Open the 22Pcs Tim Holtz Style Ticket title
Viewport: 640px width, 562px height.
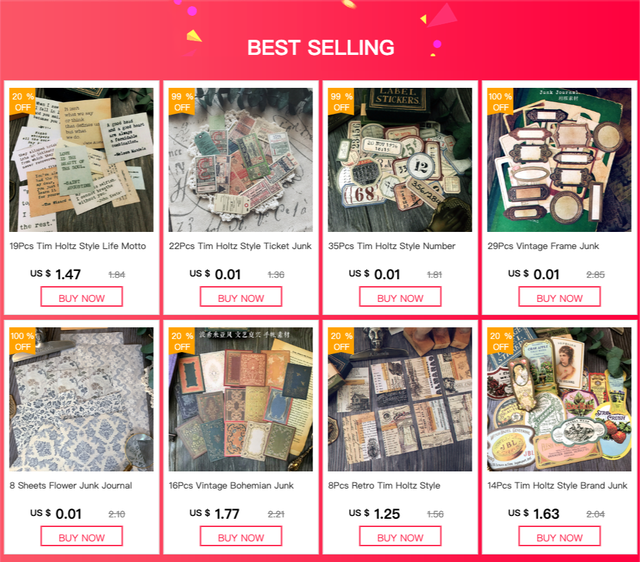tap(240, 246)
